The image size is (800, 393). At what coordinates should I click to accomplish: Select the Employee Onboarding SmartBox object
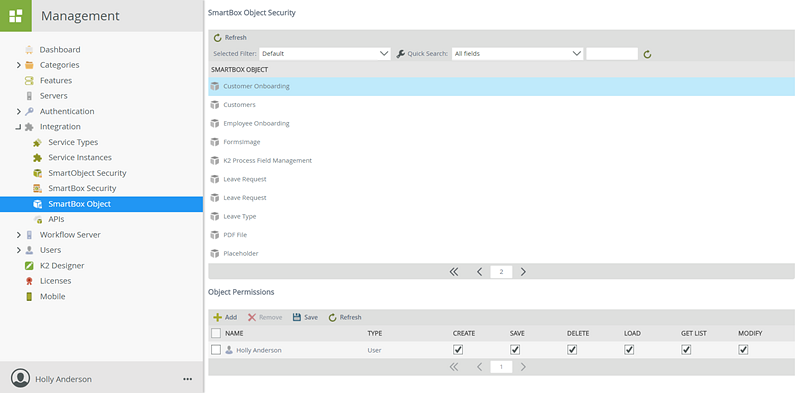pyautogui.click(x=501, y=124)
